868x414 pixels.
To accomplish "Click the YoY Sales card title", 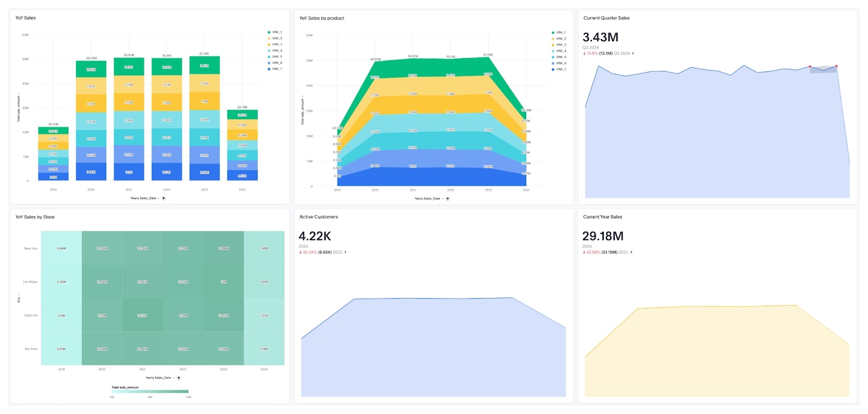I will pos(25,18).
